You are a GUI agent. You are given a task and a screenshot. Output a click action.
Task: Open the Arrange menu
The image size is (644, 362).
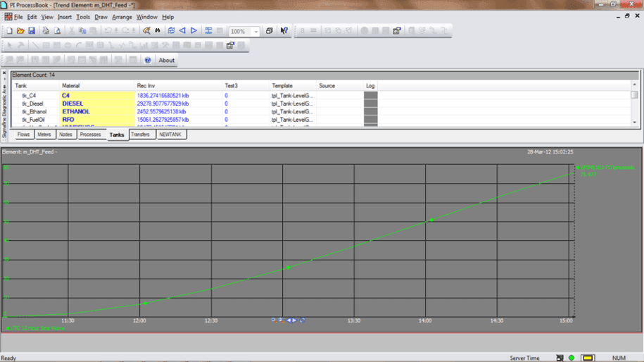[x=122, y=17]
